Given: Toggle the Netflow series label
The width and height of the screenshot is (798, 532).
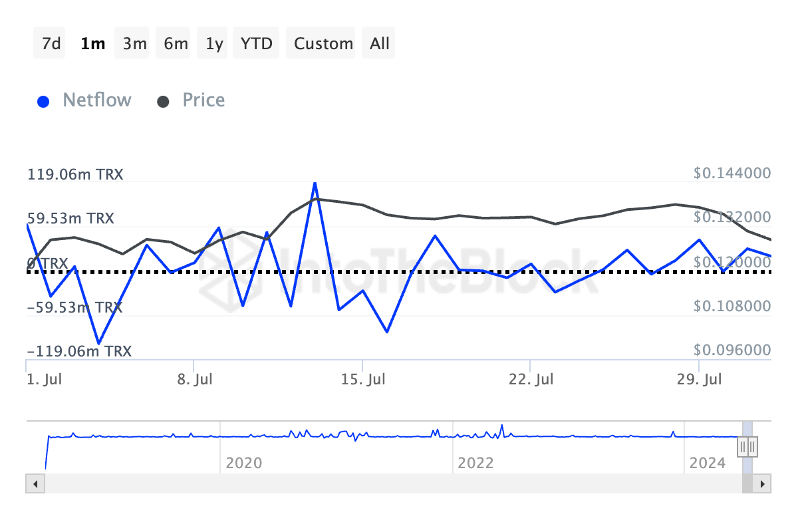Looking at the screenshot, I should tap(97, 100).
